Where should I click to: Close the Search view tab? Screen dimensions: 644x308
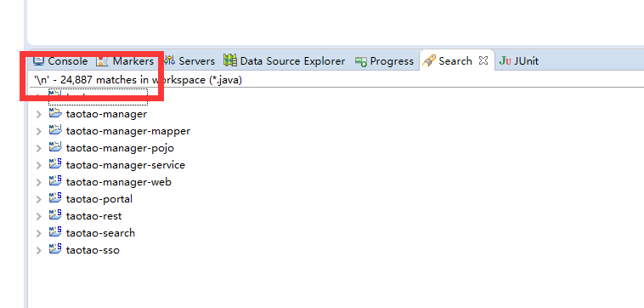point(483,61)
